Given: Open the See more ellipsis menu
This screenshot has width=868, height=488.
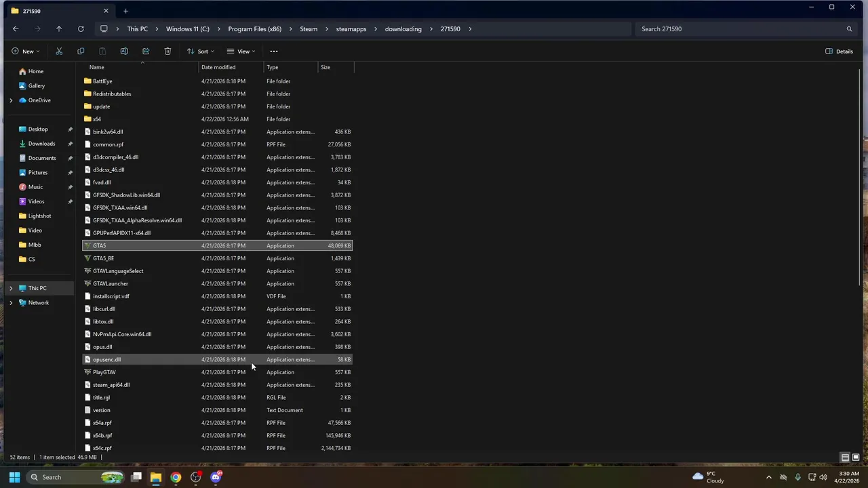Looking at the screenshot, I should pos(274,51).
